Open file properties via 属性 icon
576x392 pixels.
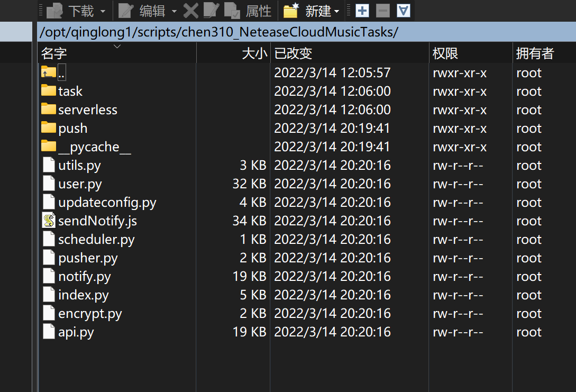tap(233, 10)
